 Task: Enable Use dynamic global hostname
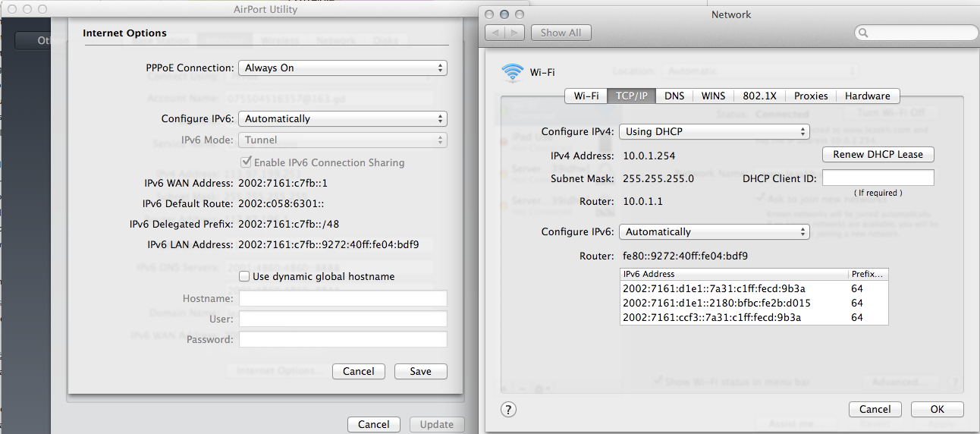coord(244,276)
